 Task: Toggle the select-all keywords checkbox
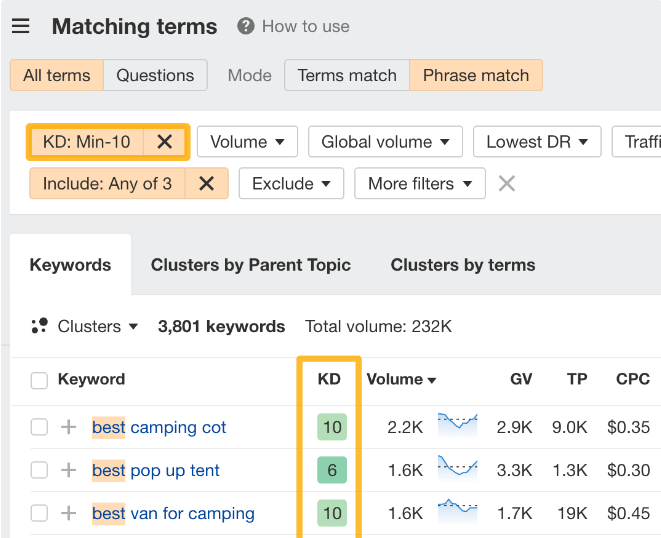pos(39,380)
